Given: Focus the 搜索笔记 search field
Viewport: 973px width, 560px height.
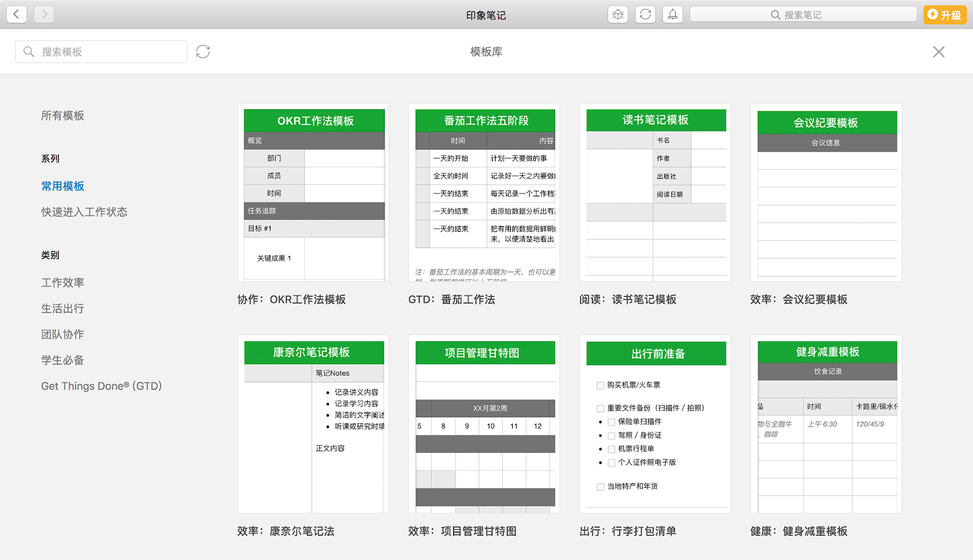Looking at the screenshot, I should [803, 15].
